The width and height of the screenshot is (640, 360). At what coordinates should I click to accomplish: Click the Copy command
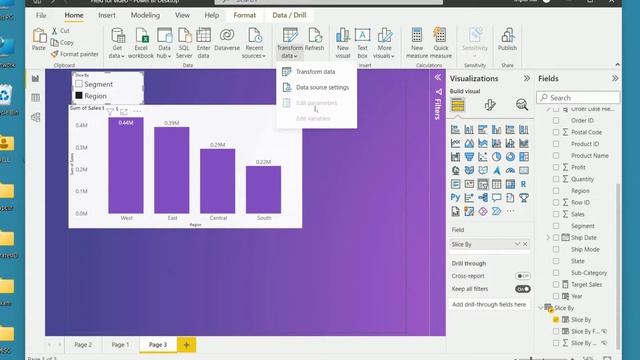coord(62,42)
